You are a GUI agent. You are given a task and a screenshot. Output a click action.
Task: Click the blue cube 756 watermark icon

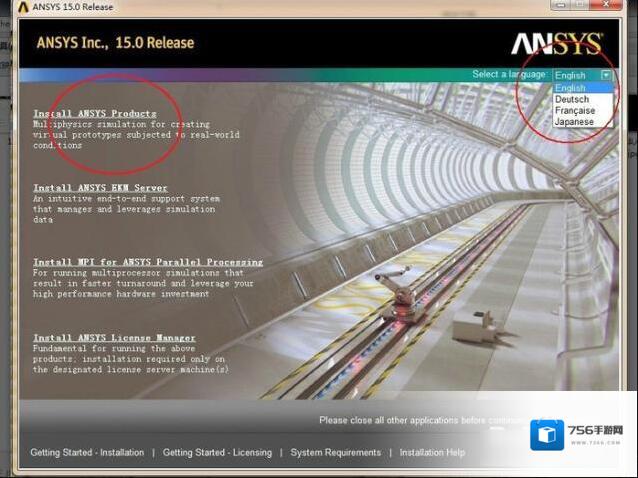[547, 435]
